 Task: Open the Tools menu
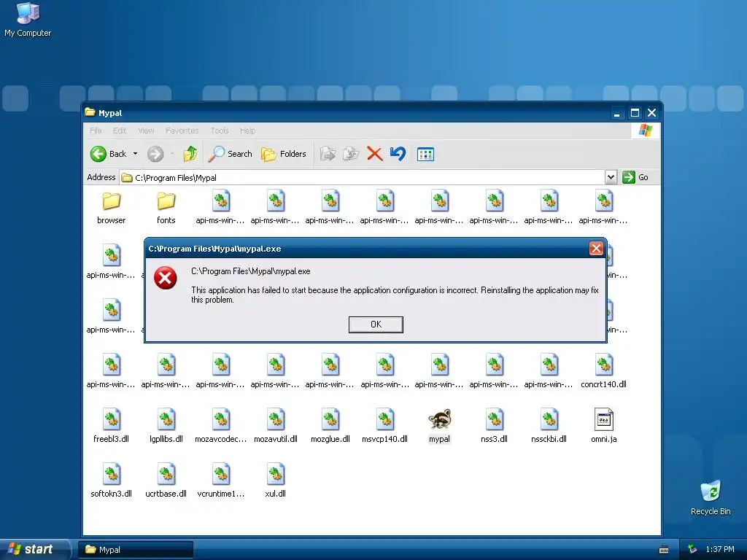(x=220, y=131)
